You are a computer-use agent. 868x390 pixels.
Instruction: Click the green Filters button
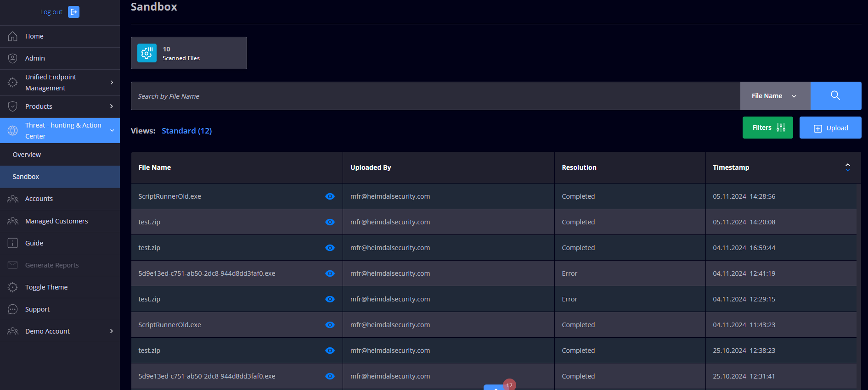[x=767, y=128]
